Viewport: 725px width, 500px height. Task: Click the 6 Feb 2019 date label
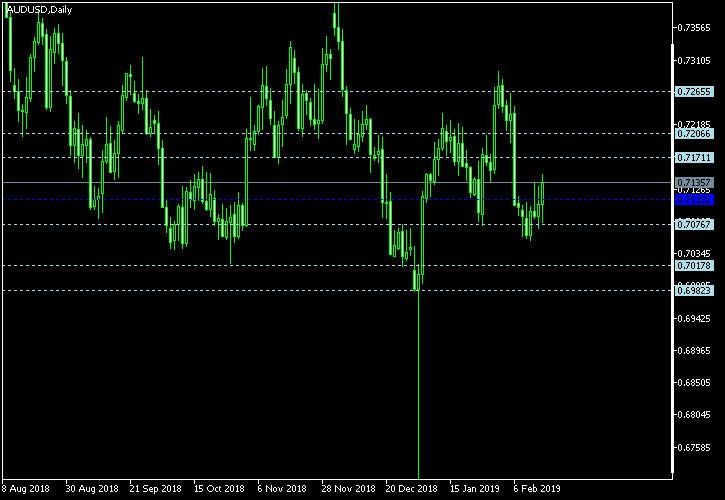coord(537,488)
